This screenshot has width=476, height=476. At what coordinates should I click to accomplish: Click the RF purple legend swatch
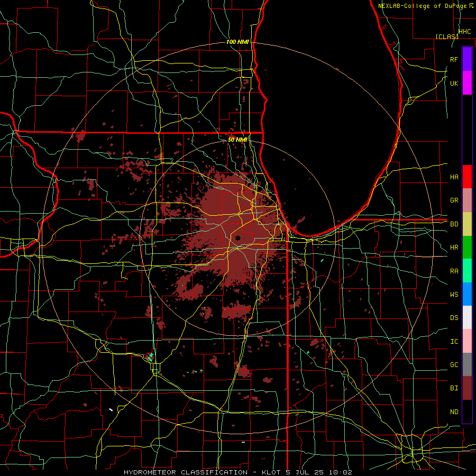467,59
